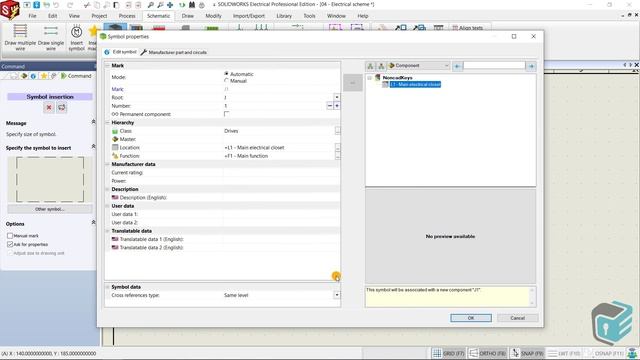Switch to the Modify ribbon tab
The image size is (640, 360).
coord(213,16)
